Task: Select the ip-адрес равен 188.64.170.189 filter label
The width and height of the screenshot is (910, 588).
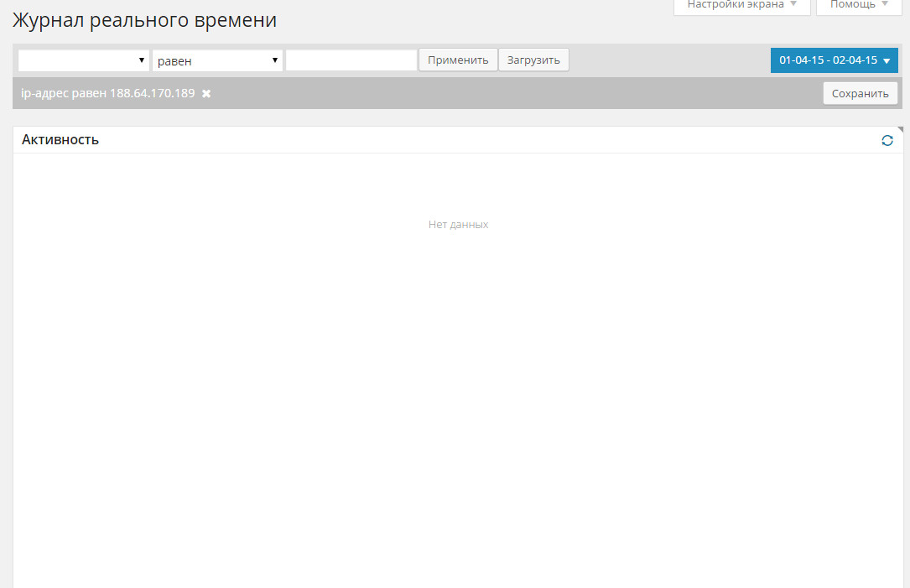Action: coord(108,93)
